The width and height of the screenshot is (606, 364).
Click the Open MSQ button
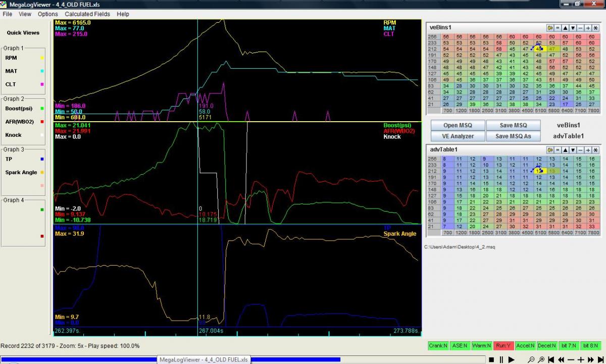click(458, 125)
